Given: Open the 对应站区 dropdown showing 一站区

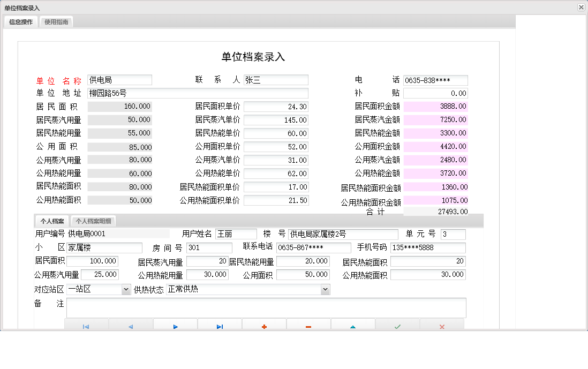Looking at the screenshot, I should (x=124, y=289).
